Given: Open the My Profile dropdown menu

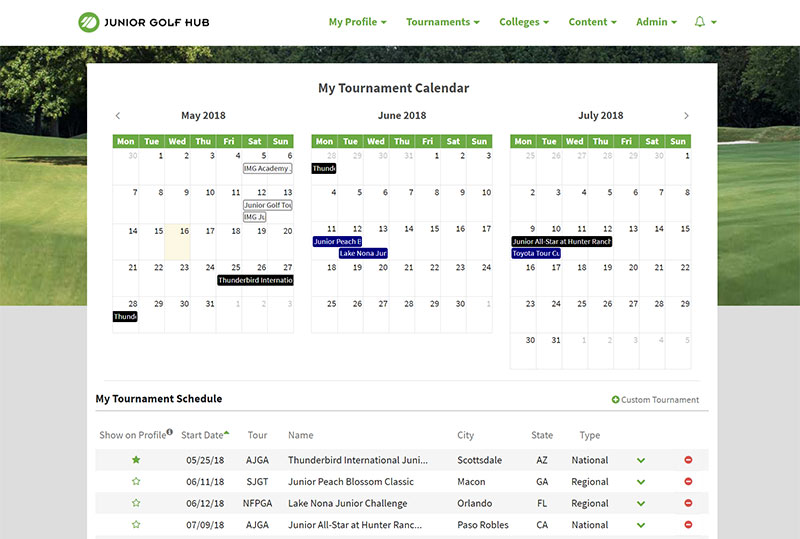Looking at the screenshot, I should pos(357,22).
